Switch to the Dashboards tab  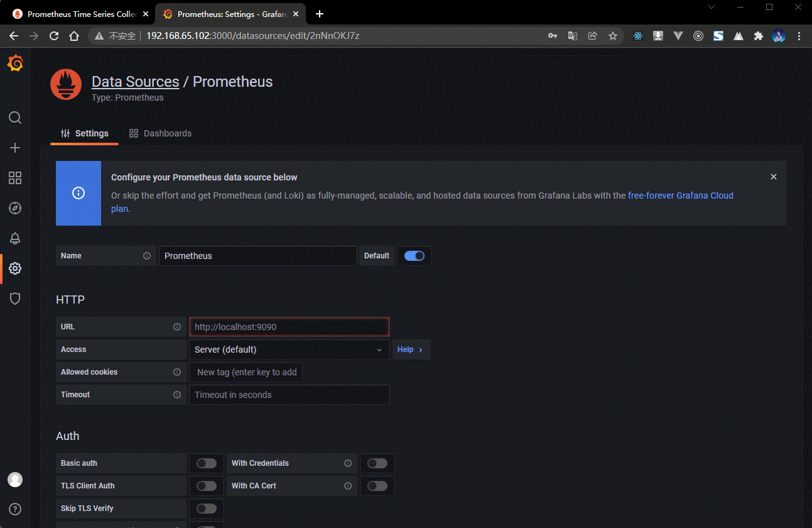[160, 133]
